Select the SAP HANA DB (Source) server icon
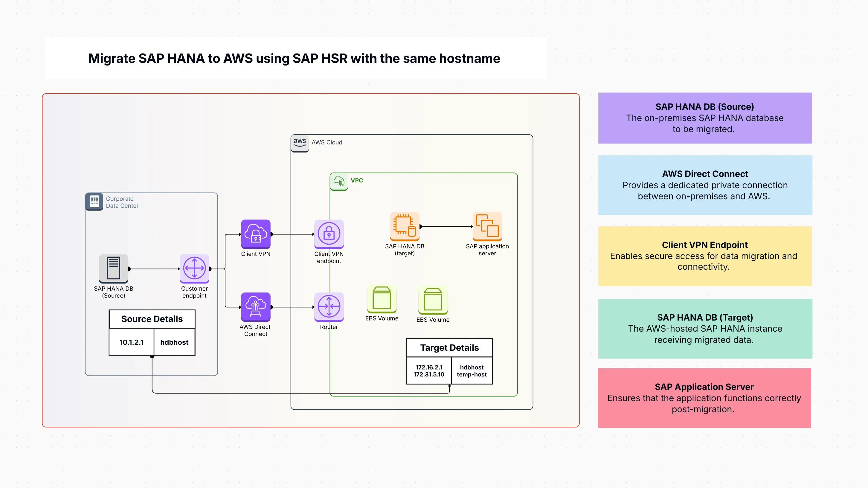 [113, 268]
